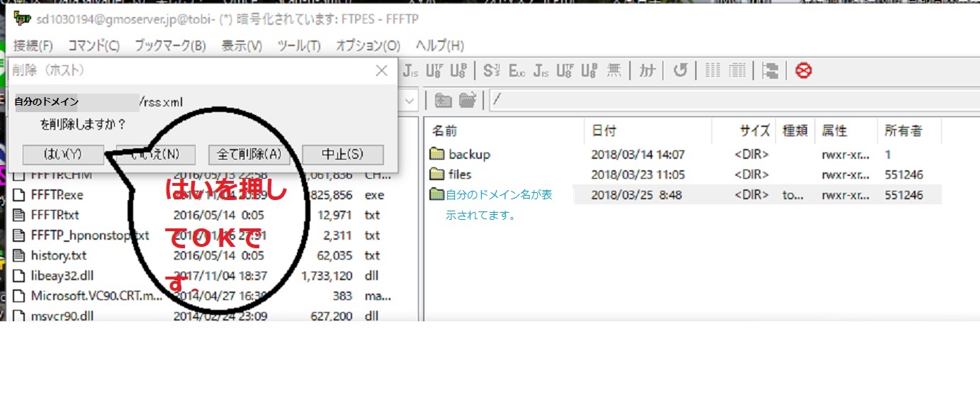Click libeay32.dll size 1,733,120
Viewport: 980px width, 405px height.
click(327, 276)
